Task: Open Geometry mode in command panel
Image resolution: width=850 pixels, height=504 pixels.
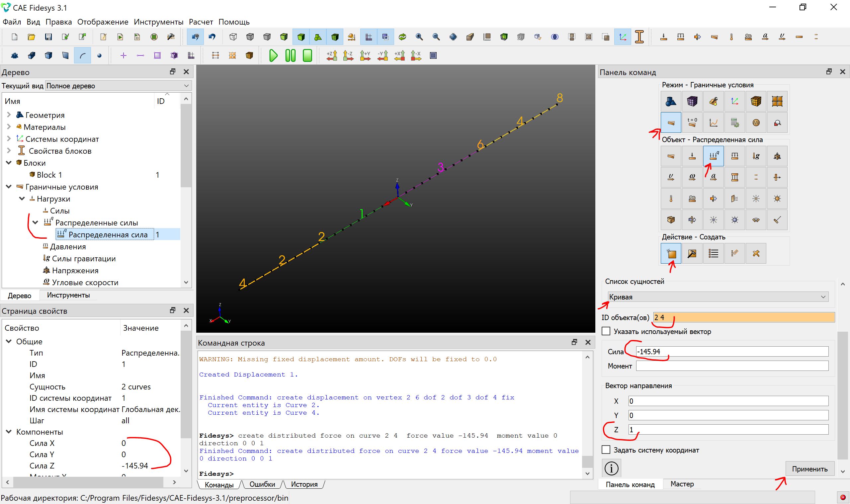Action: click(671, 101)
